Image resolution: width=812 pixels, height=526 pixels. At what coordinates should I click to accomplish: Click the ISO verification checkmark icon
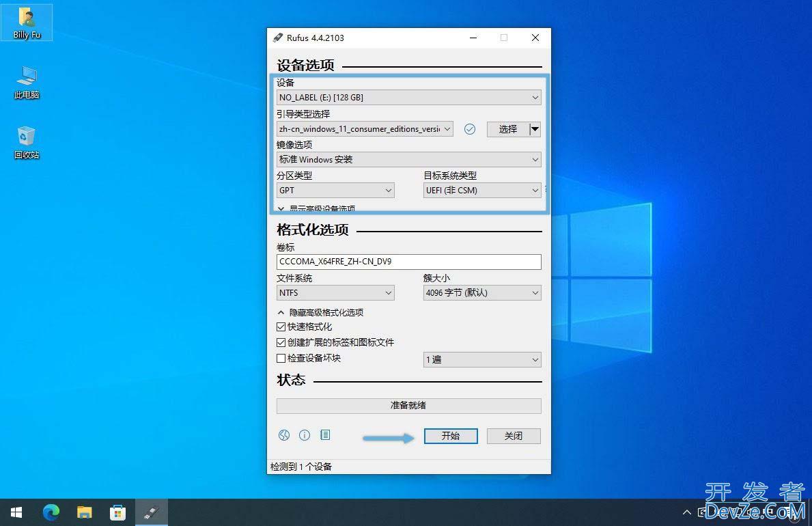(x=470, y=129)
